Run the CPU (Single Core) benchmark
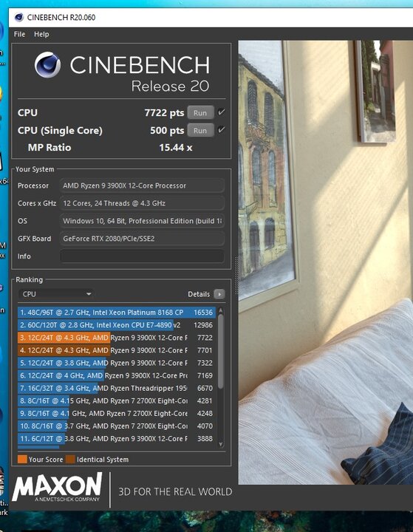 click(x=200, y=131)
